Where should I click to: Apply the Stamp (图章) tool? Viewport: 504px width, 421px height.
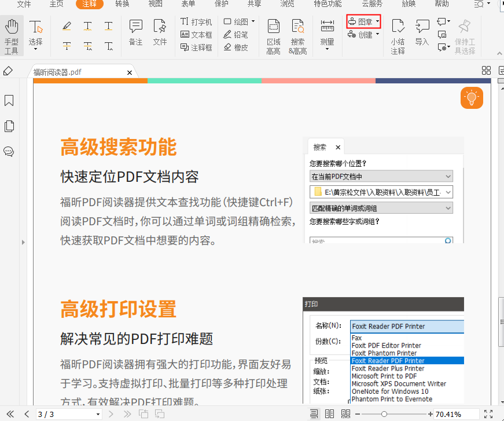pyautogui.click(x=358, y=21)
